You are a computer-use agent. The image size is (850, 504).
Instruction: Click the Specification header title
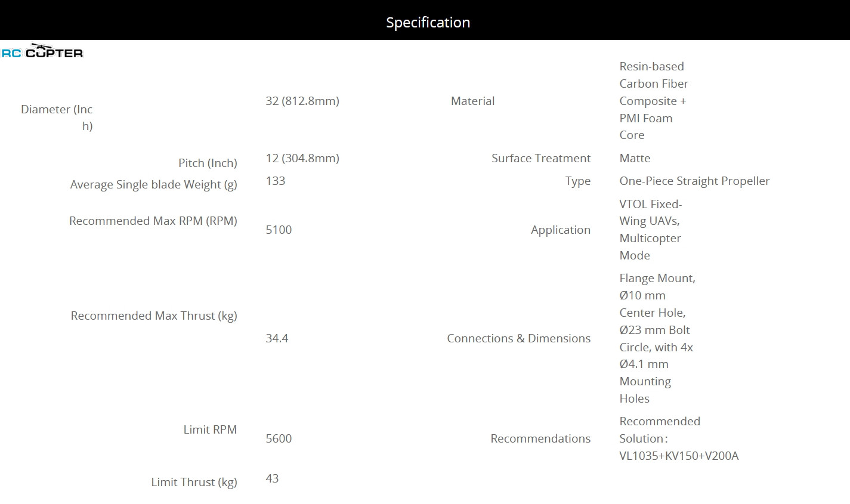[x=428, y=23]
